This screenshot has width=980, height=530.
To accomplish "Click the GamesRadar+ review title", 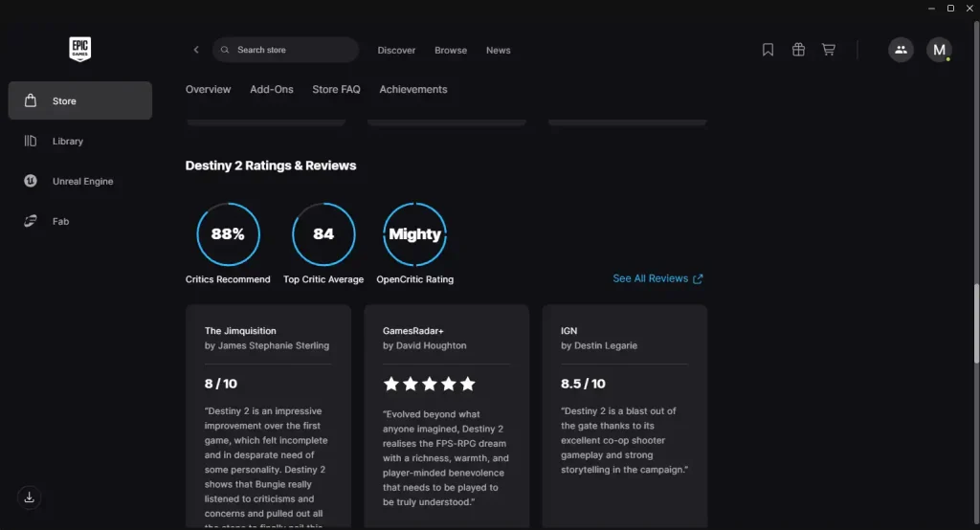I will 413,331.
